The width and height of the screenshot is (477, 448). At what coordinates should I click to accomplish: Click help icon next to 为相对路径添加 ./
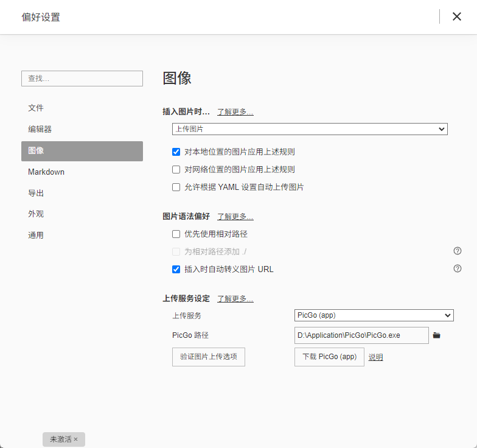tap(458, 251)
